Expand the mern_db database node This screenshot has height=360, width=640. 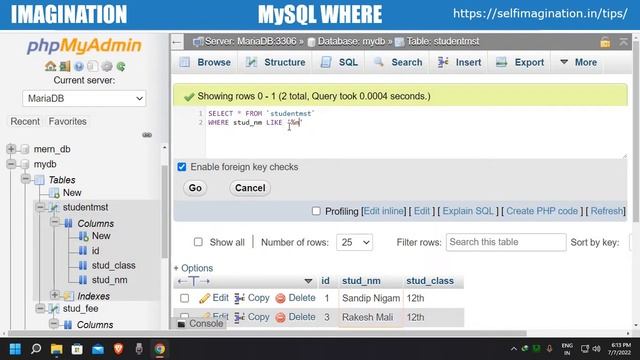click(x=11, y=149)
